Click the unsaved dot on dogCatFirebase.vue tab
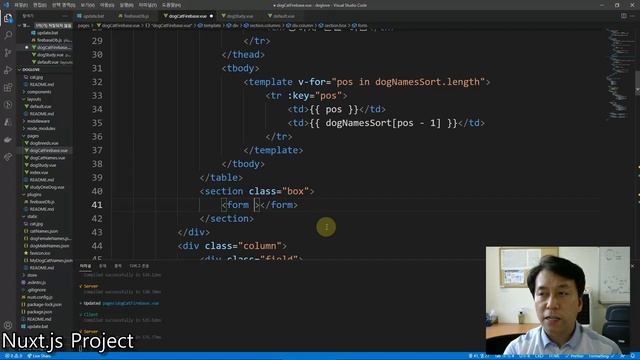Image resolution: width=640 pixels, height=360 pixels. (x=211, y=16)
